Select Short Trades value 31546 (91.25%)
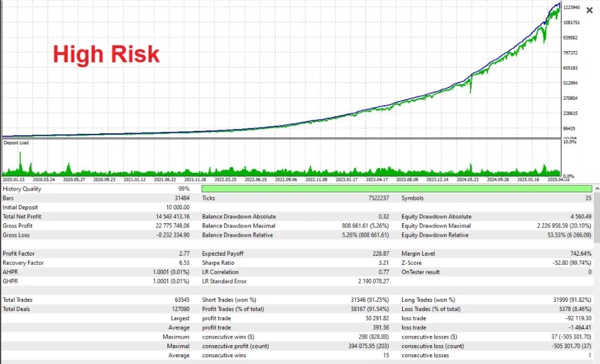 click(370, 299)
